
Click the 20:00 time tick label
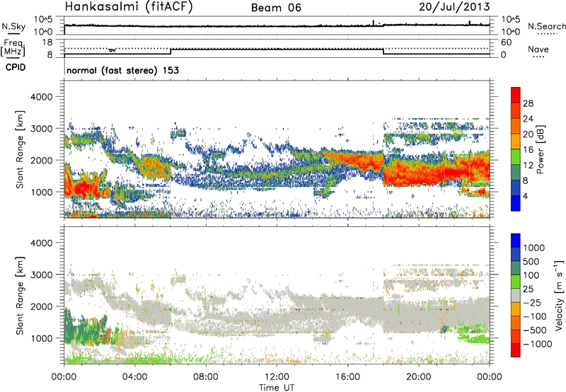[418, 377]
